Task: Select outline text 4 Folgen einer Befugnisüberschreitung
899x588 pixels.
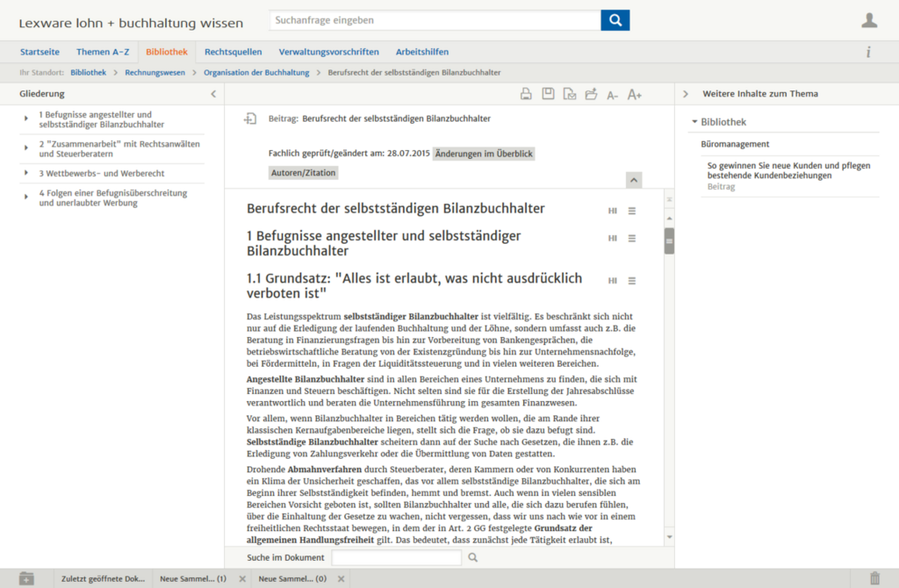Action: pos(113,197)
